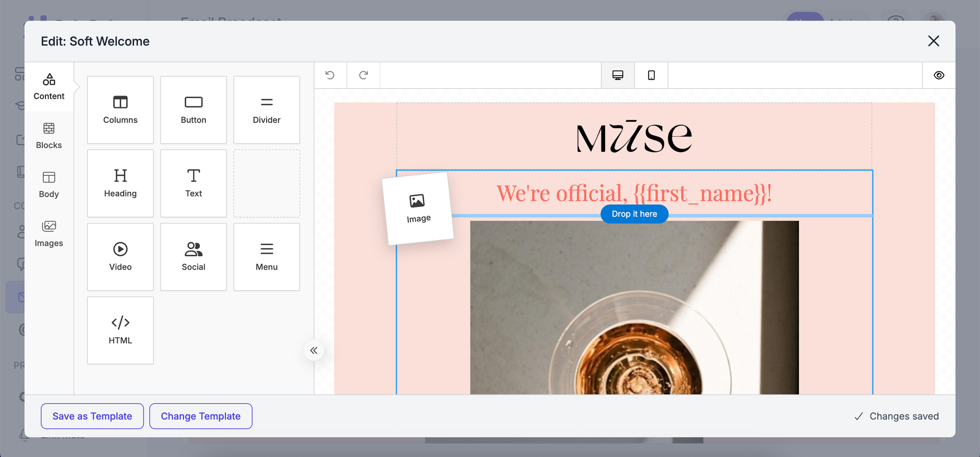Viewport: 980px width, 457px height.
Task: Select the "We're official" heading text
Action: point(634,193)
